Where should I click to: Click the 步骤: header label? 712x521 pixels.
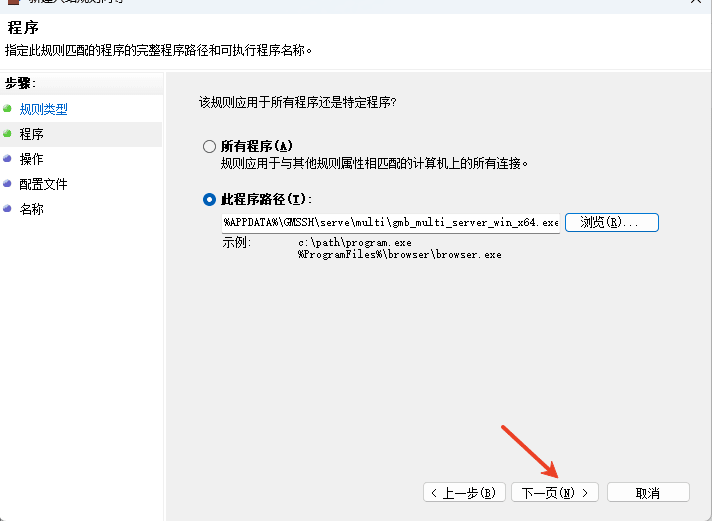tap(20, 83)
